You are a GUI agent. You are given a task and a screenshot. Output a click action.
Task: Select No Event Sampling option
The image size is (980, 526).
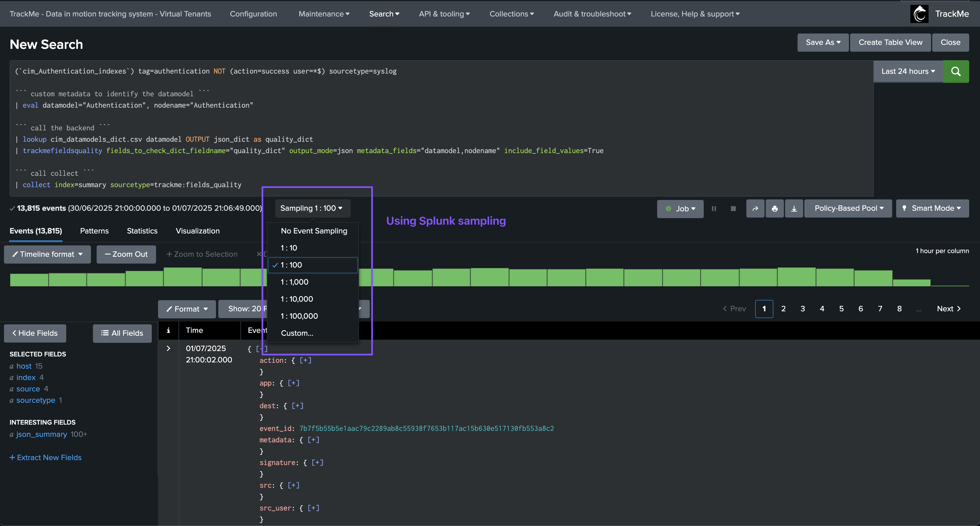coord(313,231)
